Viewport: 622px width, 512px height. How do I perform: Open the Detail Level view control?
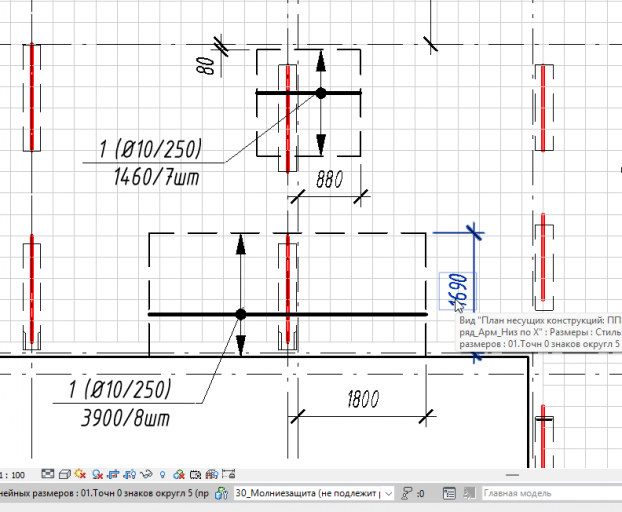[x=48, y=474]
